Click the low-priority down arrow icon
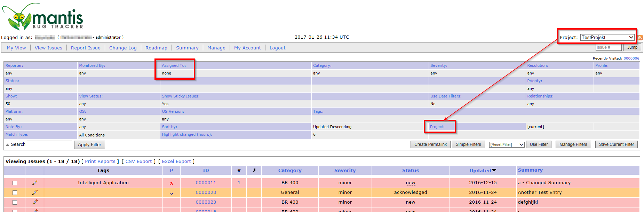 click(x=171, y=194)
